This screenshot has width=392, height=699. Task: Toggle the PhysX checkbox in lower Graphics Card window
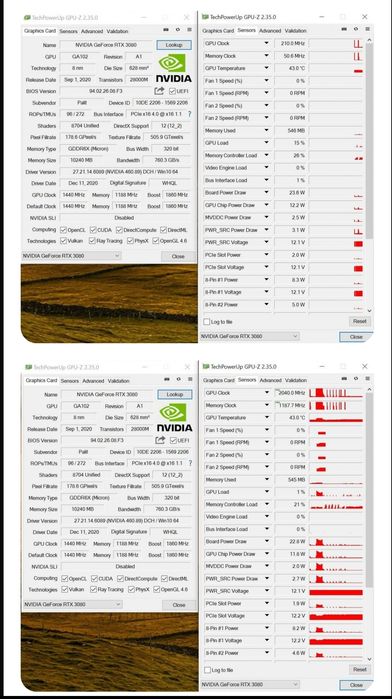pyautogui.click(x=131, y=589)
